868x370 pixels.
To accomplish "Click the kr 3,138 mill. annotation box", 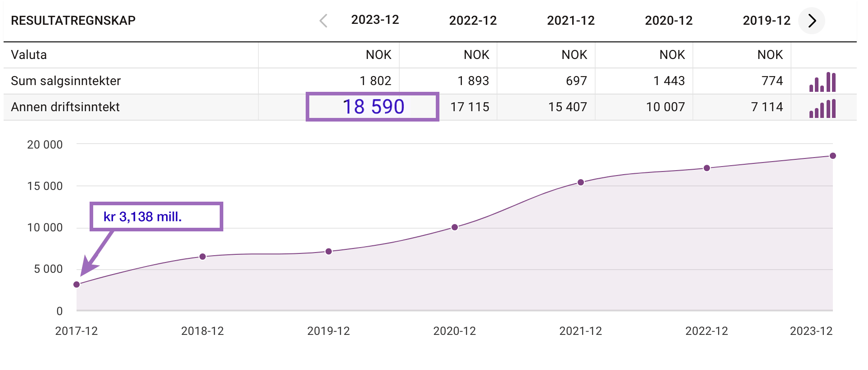I will (x=156, y=217).
